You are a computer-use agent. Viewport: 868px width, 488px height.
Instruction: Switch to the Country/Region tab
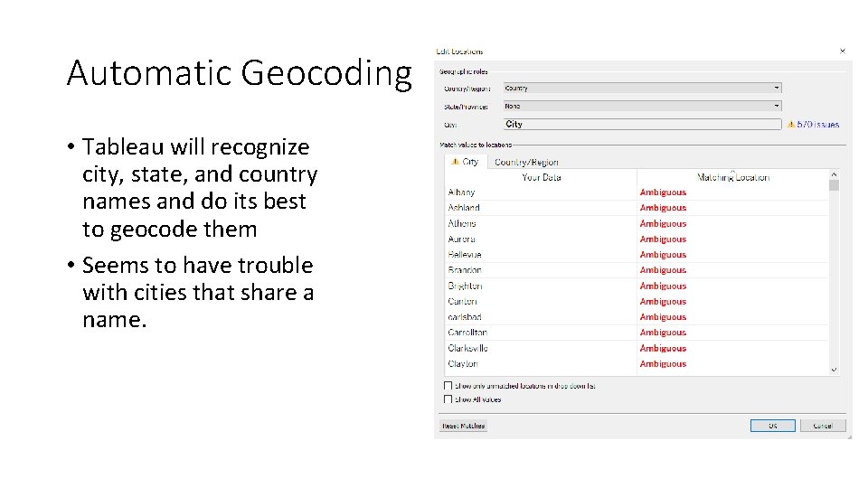[526, 162]
